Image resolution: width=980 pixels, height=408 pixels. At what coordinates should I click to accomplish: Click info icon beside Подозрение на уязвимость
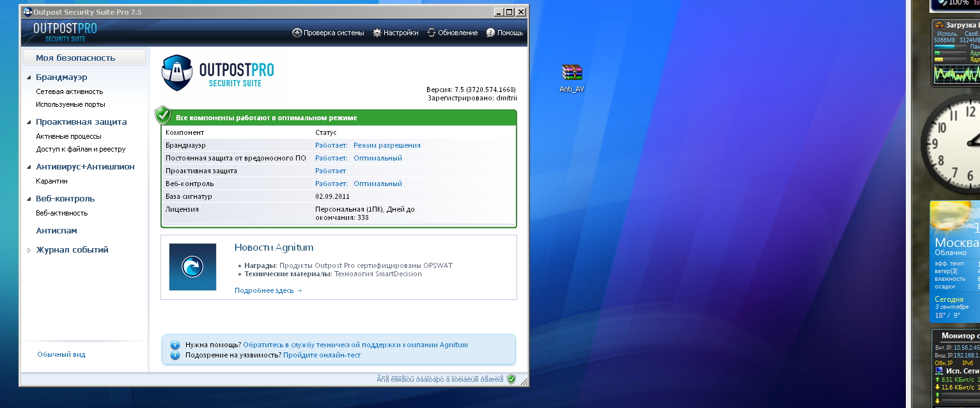[x=175, y=355]
